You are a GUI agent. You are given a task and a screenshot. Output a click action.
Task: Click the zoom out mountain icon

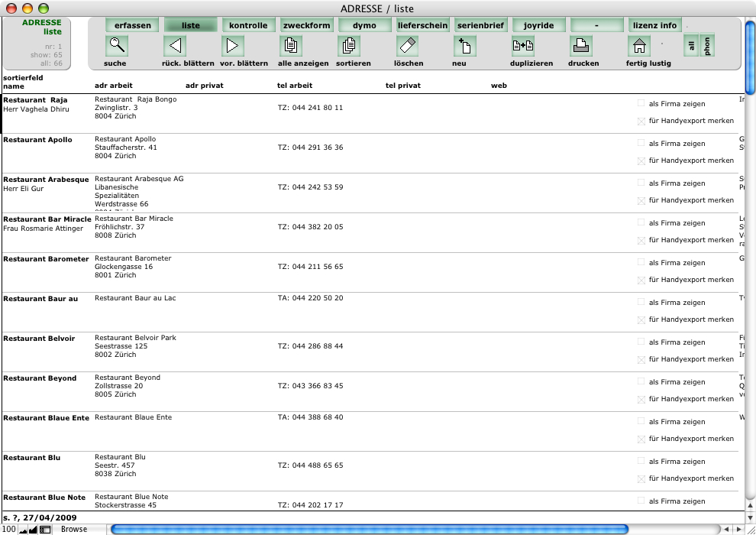pyautogui.click(x=23, y=529)
